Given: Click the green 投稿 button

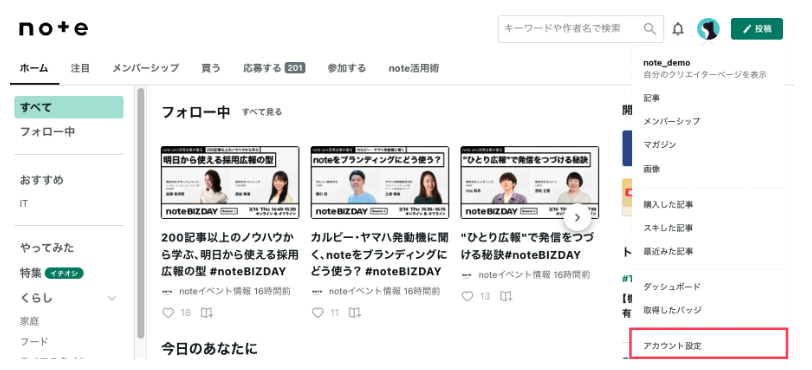Looking at the screenshot, I should coord(757,29).
